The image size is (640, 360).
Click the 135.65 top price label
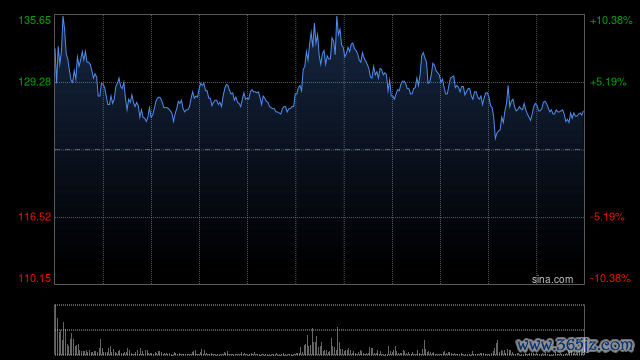[x=35, y=20]
